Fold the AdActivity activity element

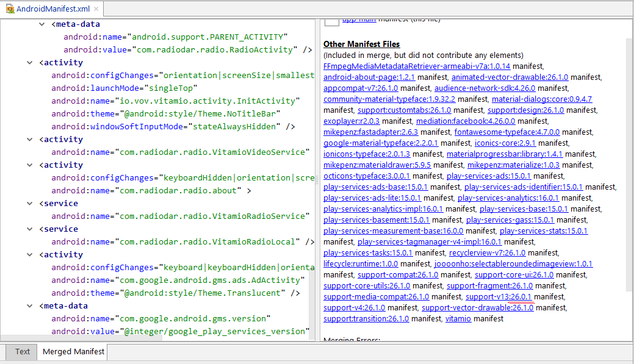(30, 254)
